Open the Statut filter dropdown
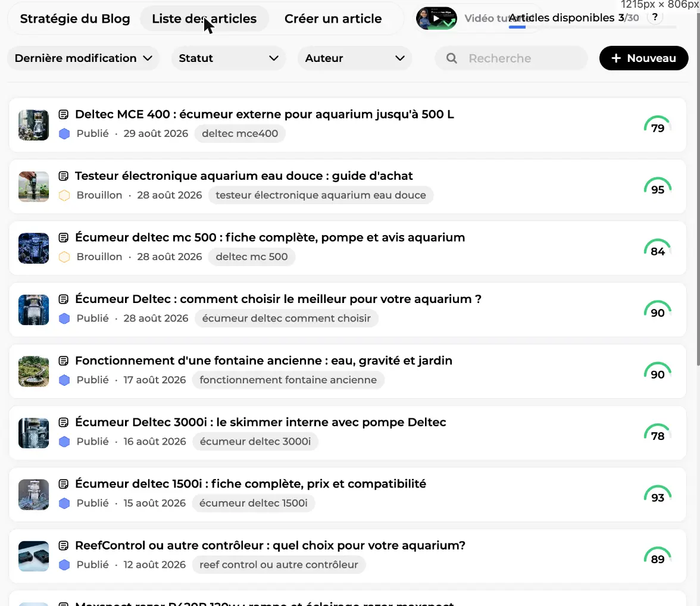Viewport: 700px width, 606px height. [x=229, y=58]
